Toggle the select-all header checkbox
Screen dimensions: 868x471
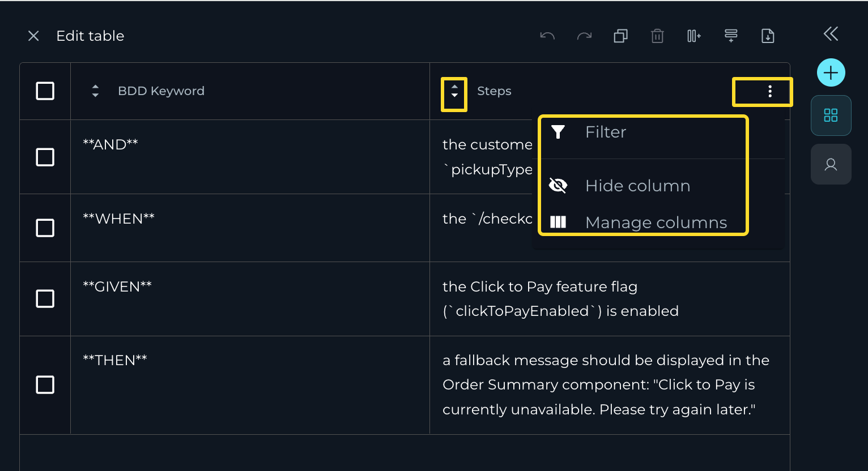click(x=45, y=91)
